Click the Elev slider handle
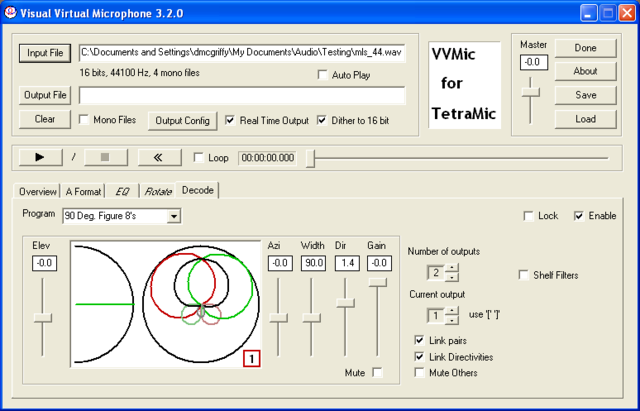 coord(43,318)
